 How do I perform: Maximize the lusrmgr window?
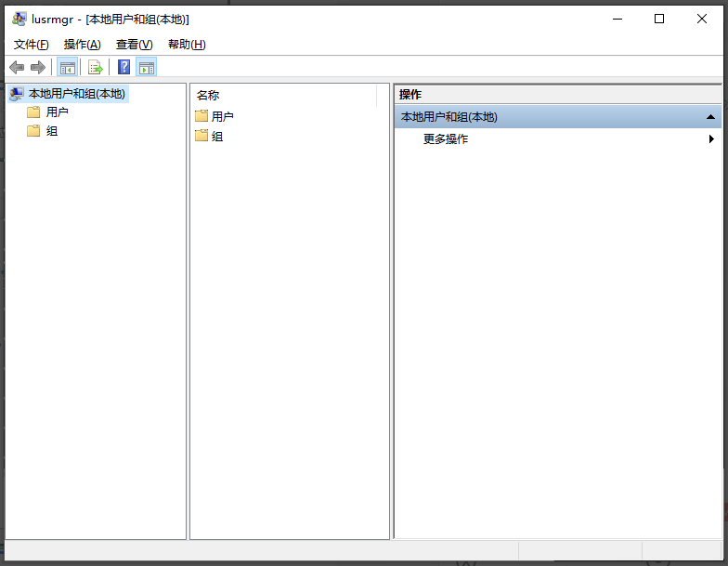click(x=659, y=19)
